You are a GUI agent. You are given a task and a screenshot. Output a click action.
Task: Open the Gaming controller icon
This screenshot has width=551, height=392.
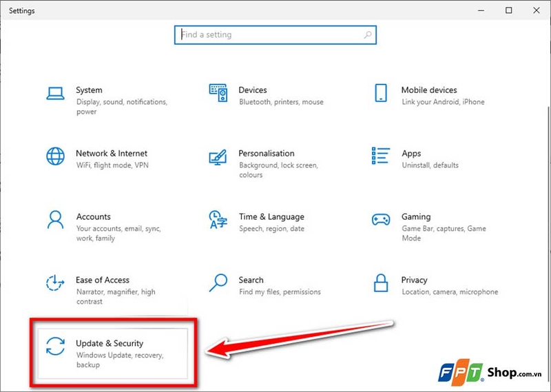pyautogui.click(x=381, y=220)
